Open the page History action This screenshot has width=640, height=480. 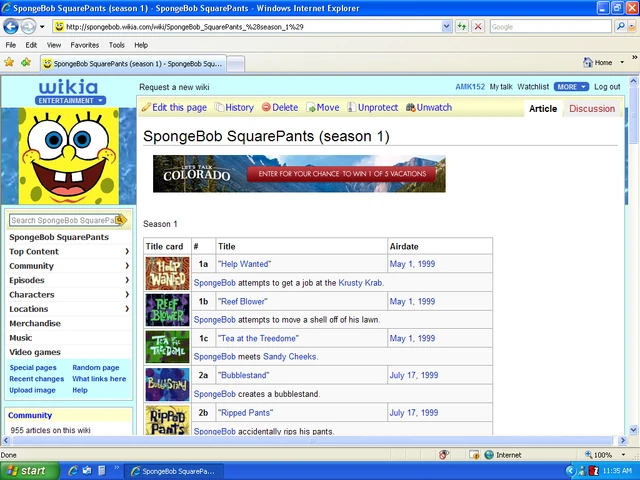pos(234,107)
